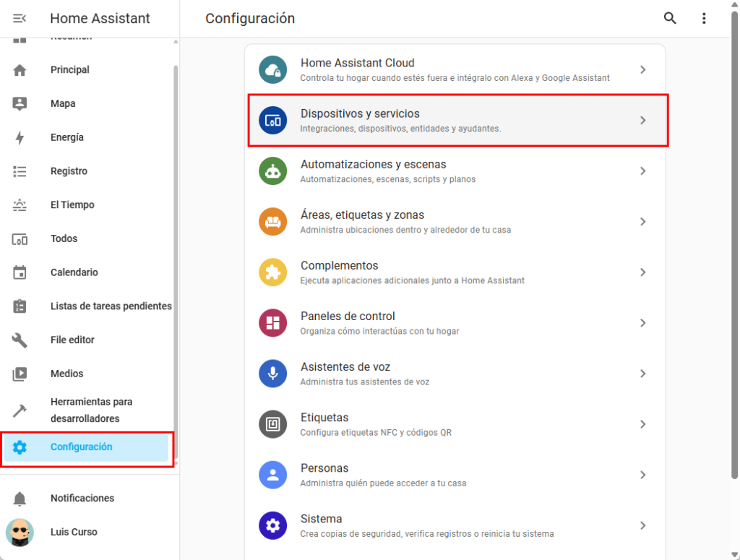This screenshot has height=560, width=740.
Task: Open the three-dot overflow menu
Action: (704, 19)
